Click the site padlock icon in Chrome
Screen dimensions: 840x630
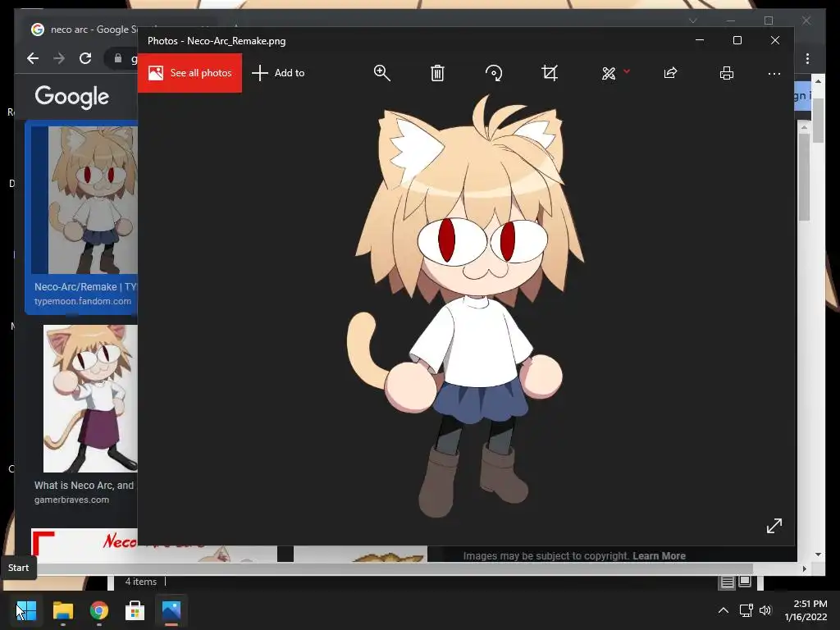tap(118, 58)
